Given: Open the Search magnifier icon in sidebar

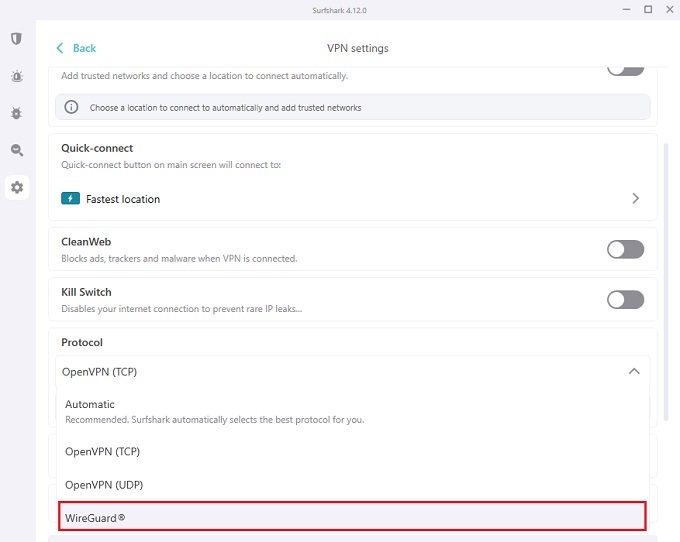Looking at the screenshot, I should (17, 150).
